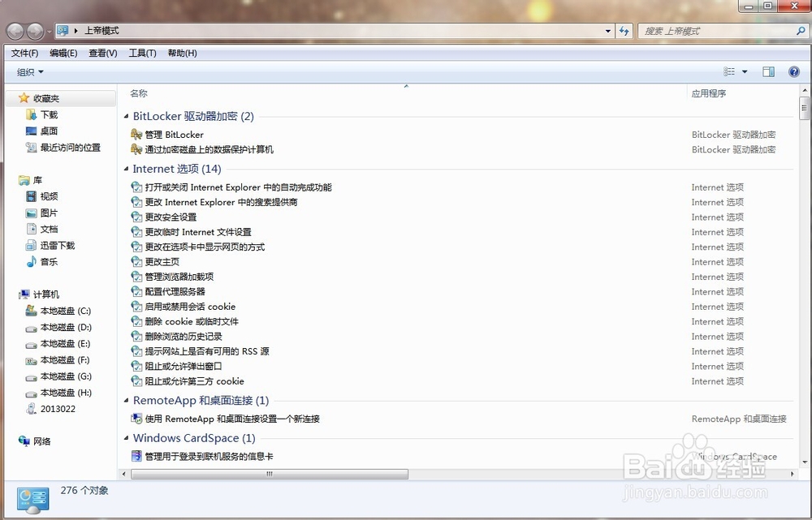Click the 管理 BitLocker key icon
Screen dimensions: 812x520
tap(136, 135)
